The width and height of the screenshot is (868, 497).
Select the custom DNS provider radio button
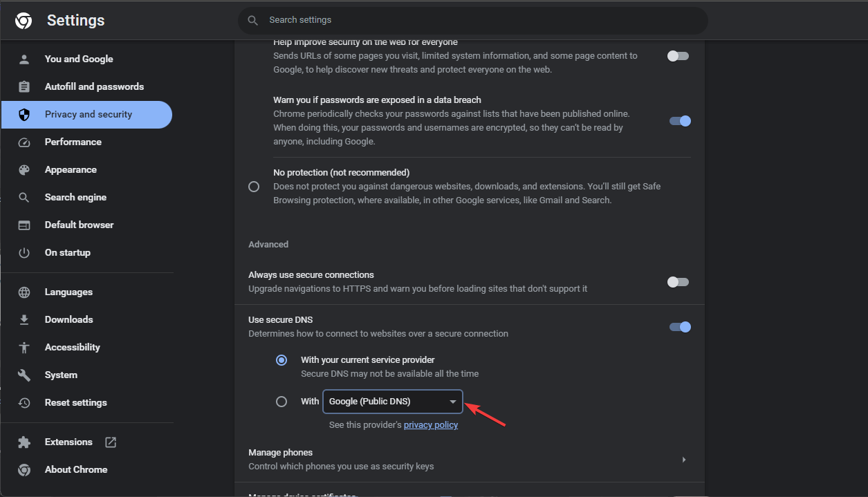point(281,402)
